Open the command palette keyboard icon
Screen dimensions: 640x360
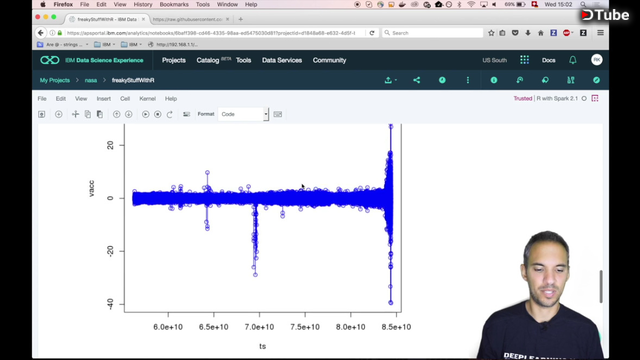278,114
